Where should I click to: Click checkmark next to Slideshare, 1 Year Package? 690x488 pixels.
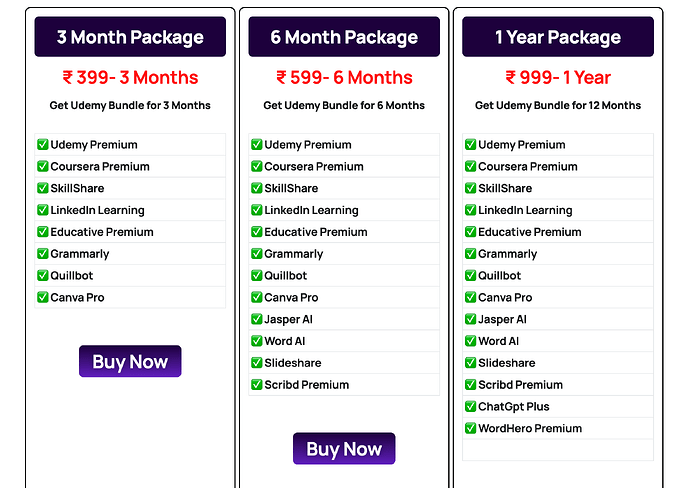point(470,363)
